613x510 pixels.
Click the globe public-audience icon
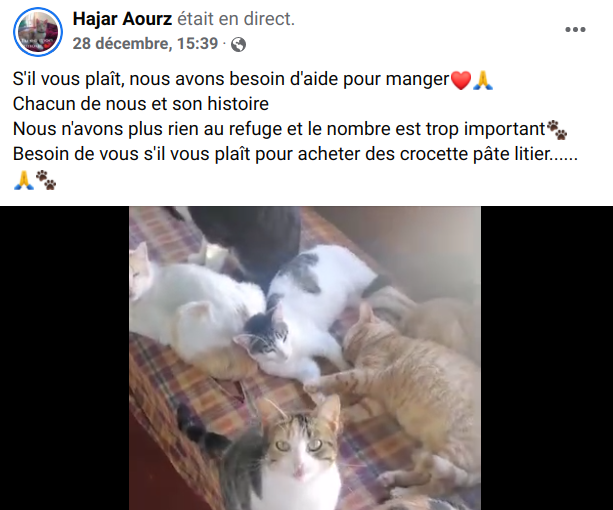(238, 44)
